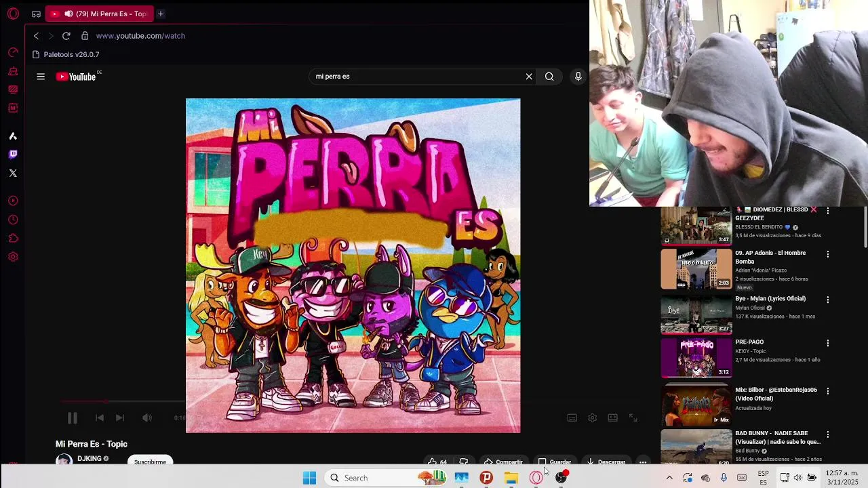Switch ESP ES keyboard language in tray

pos(764,478)
